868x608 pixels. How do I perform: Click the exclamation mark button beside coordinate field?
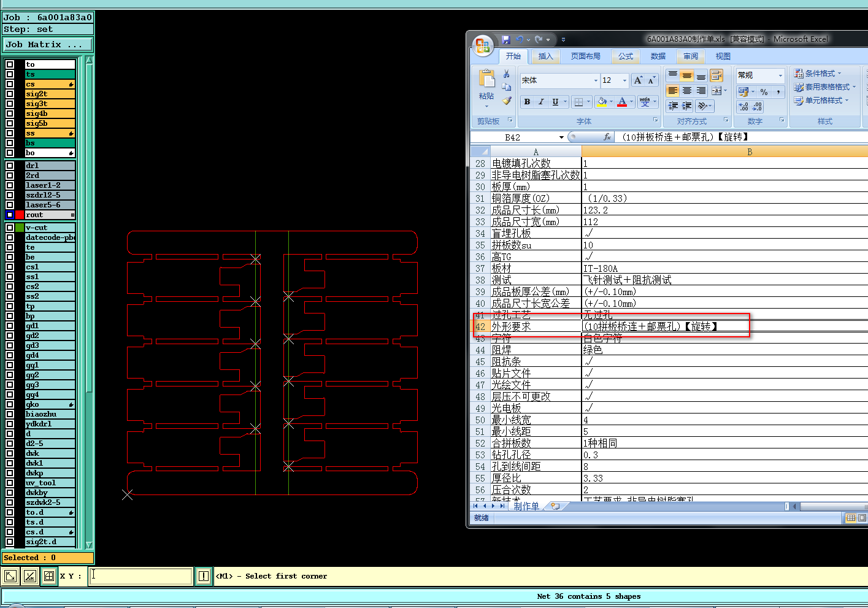204,576
